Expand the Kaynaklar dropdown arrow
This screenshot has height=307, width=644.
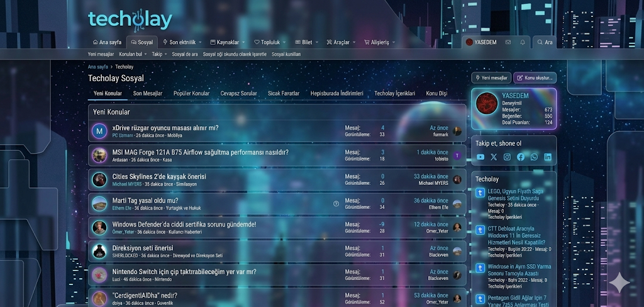[x=243, y=42]
